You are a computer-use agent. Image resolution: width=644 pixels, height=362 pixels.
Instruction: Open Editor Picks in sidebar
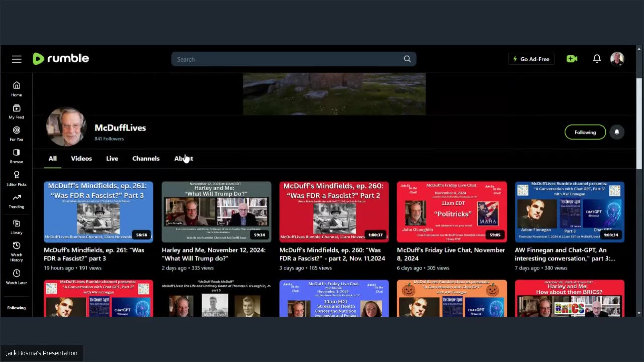[x=16, y=178]
